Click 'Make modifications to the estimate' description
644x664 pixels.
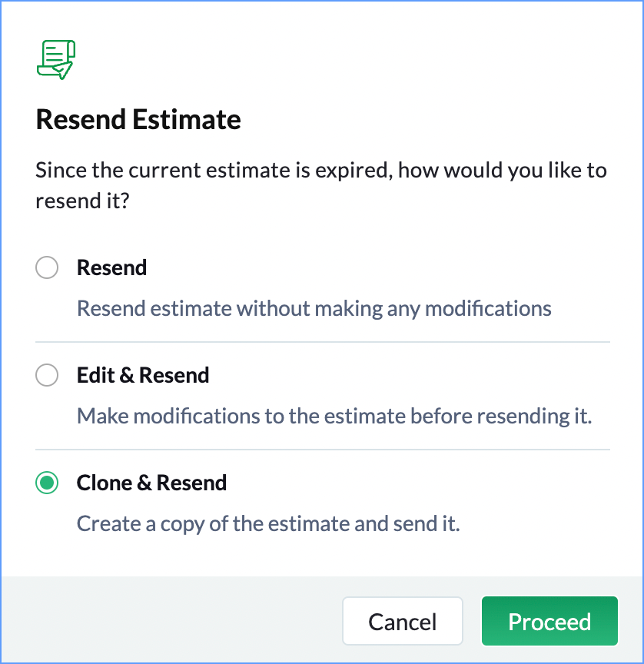pyautogui.click(x=334, y=417)
